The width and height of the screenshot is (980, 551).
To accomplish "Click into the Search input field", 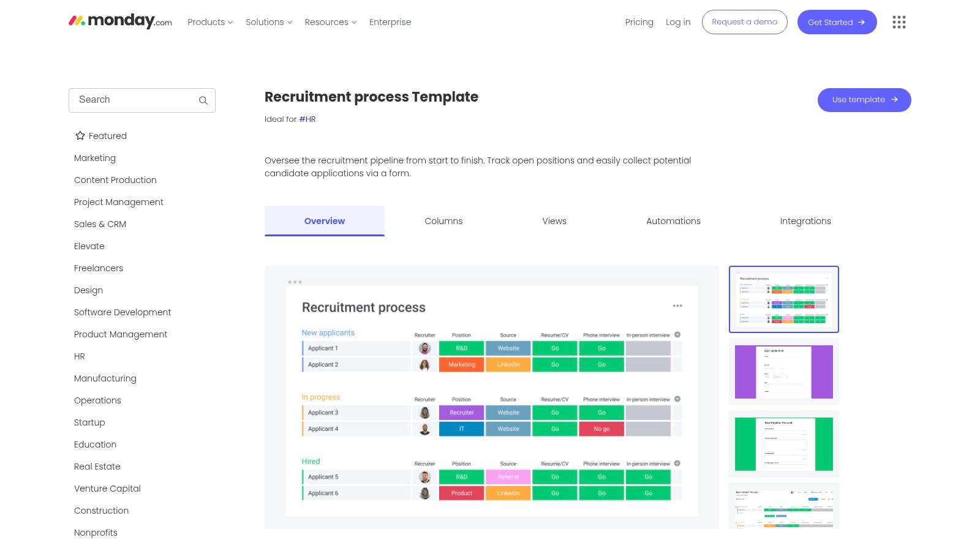I will tap(135, 100).
